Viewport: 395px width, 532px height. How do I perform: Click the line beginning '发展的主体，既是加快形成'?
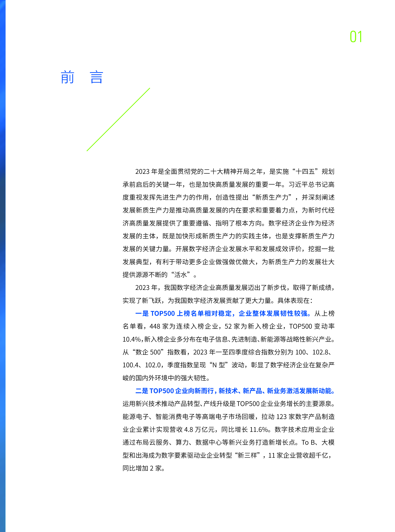[228, 236]
